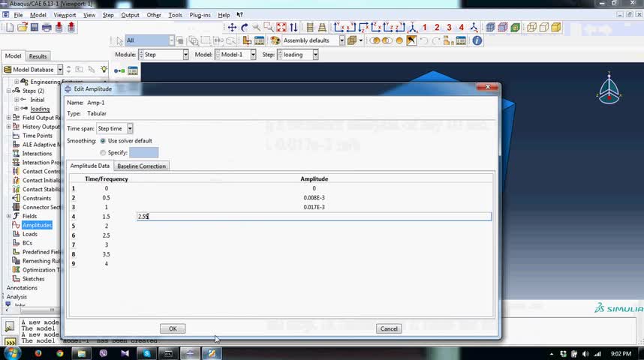
Task: Switch to the Results tab
Action: point(38,56)
